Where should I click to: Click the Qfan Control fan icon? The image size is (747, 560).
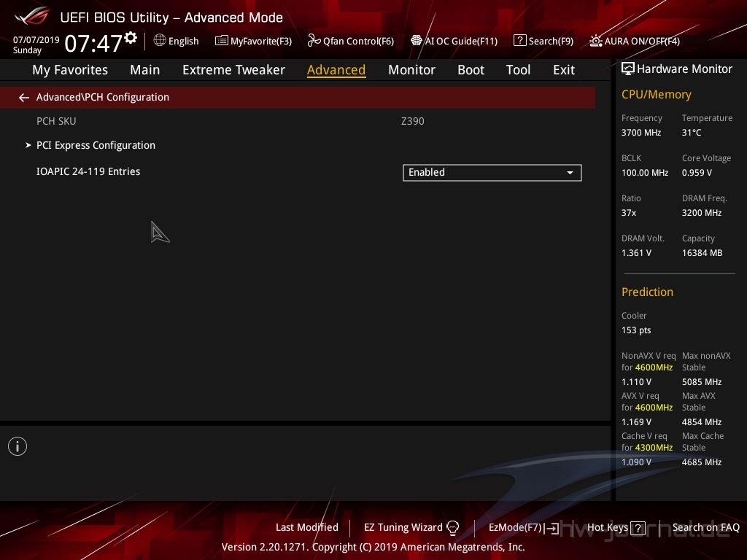point(314,41)
